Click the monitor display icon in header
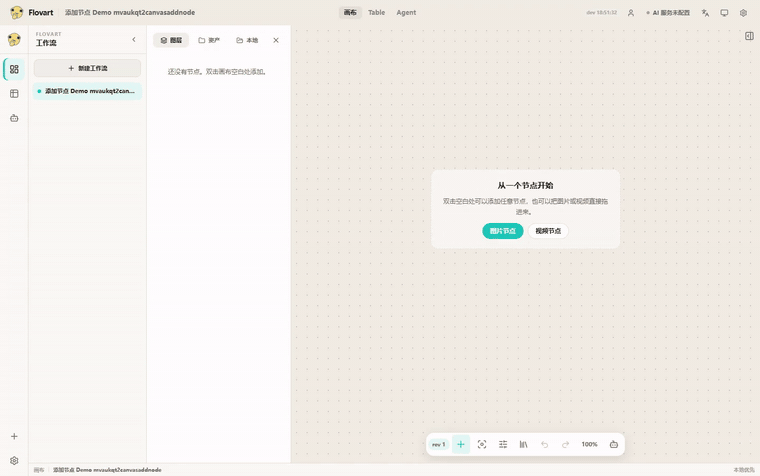The image size is (760, 476). coord(724,13)
